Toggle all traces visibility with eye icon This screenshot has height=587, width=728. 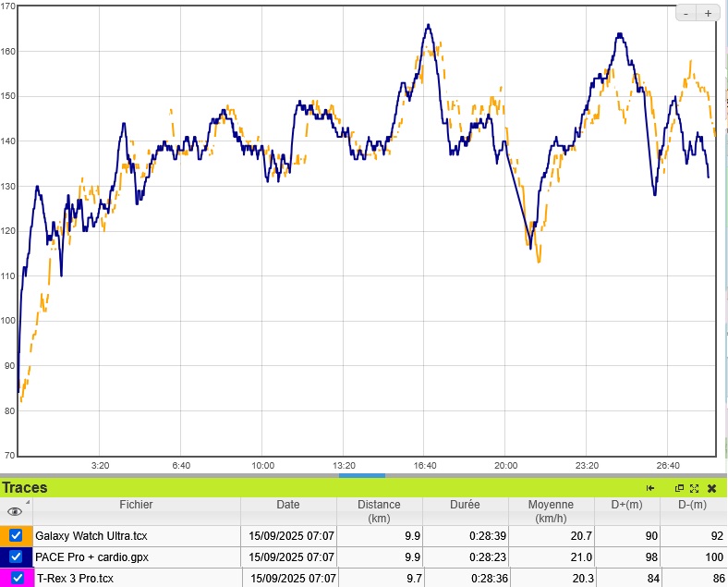coord(15,511)
